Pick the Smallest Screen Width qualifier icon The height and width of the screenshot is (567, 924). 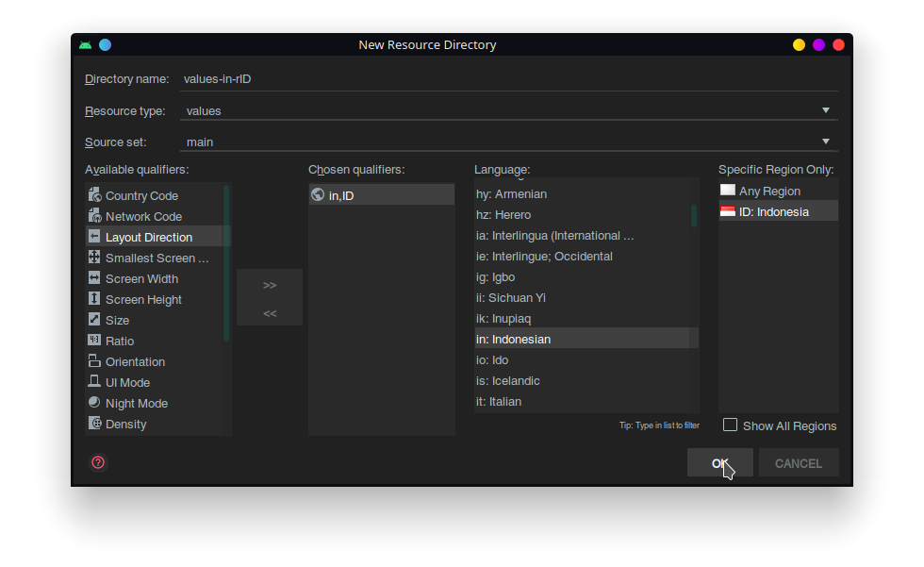click(x=94, y=257)
